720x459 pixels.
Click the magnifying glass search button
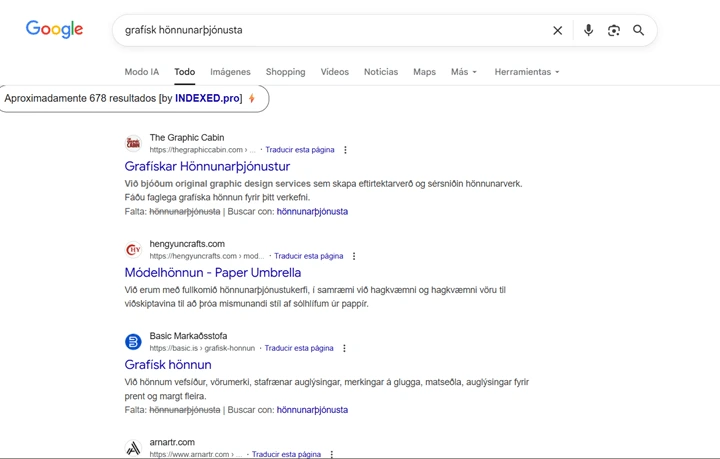[x=638, y=30]
